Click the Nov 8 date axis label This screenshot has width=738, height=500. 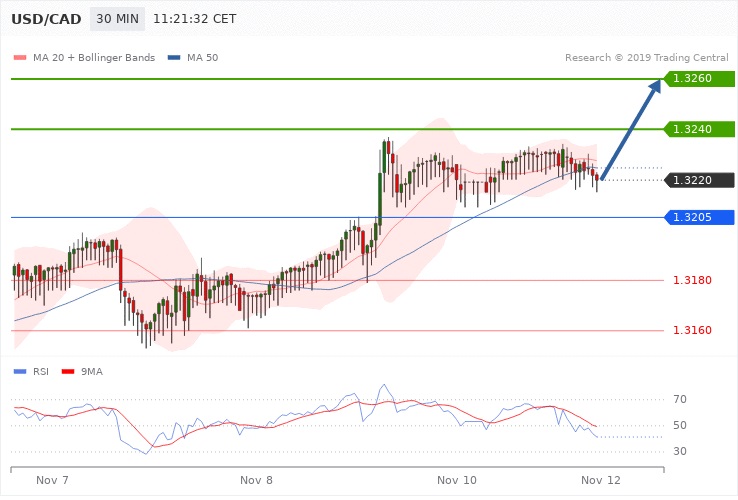coord(257,481)
